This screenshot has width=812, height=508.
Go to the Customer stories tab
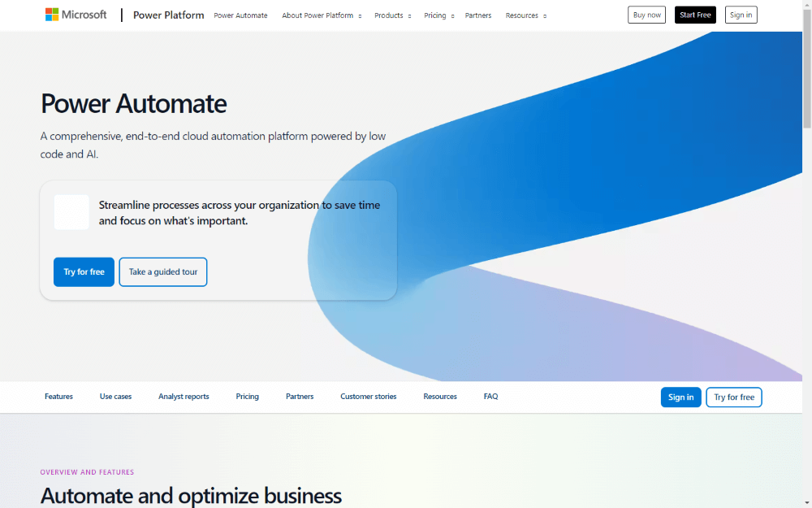(368, 397)
